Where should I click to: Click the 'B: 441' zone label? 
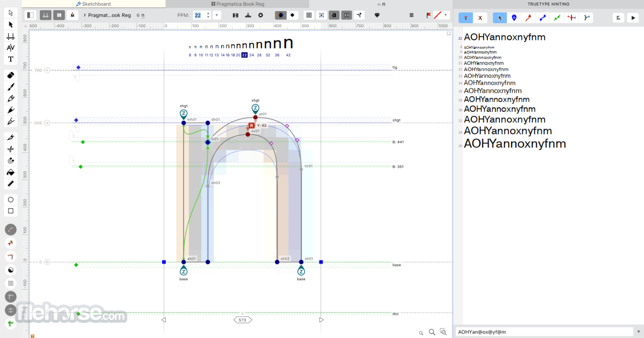pos(398,142)
